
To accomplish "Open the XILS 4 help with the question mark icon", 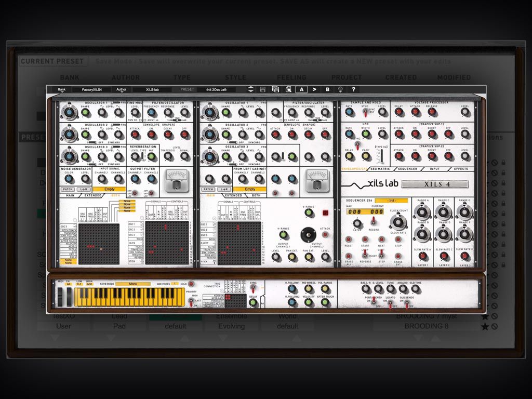I will 353,89.
